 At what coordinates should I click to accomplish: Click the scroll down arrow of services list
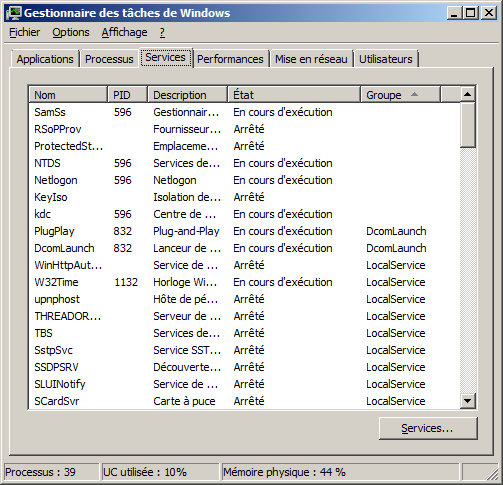pos(467,401)
